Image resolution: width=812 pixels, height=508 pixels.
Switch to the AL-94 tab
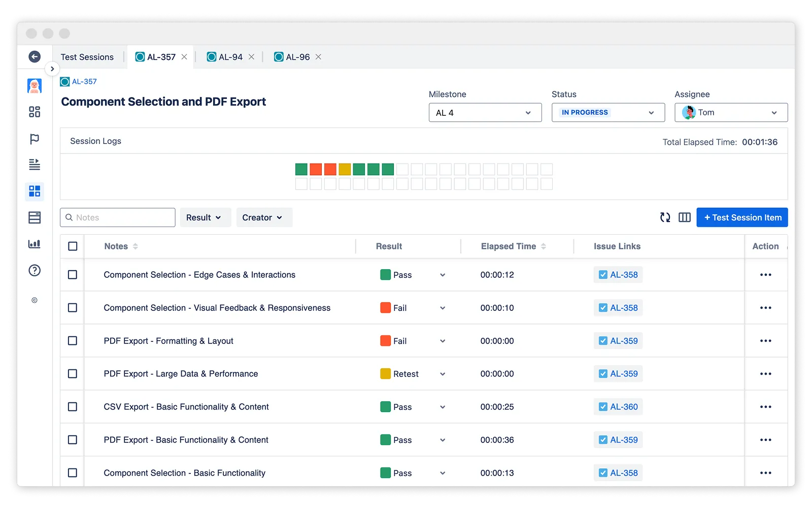230,57
